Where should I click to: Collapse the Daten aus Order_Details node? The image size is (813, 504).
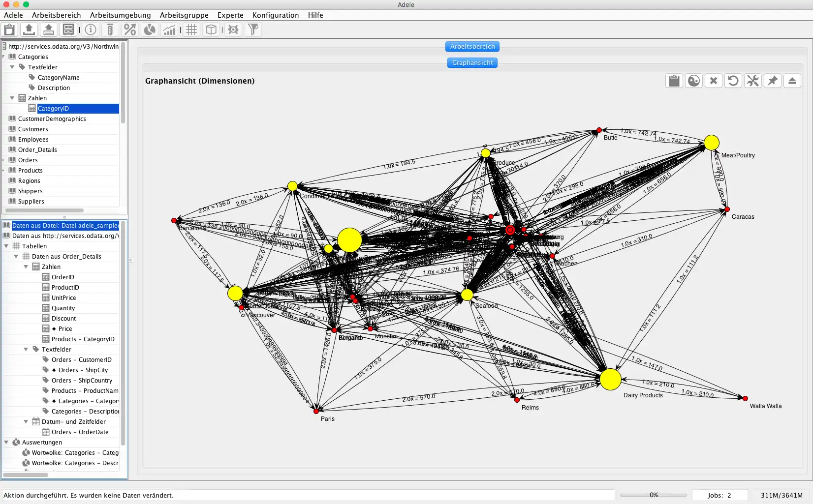16,257
